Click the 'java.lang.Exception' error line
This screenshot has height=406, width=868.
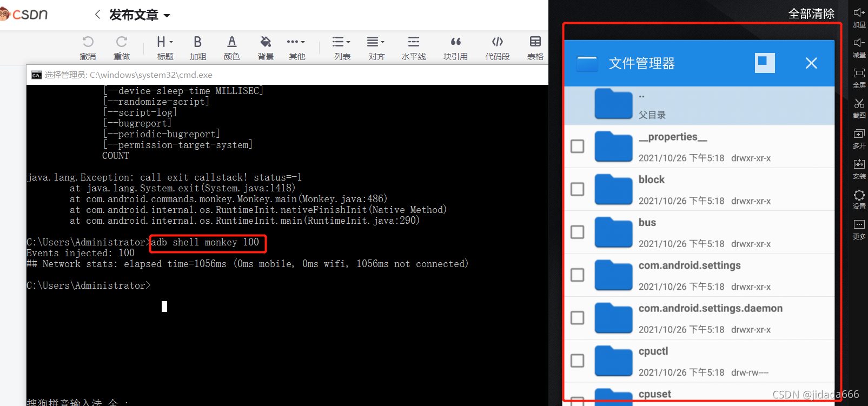tap(164, 177)
